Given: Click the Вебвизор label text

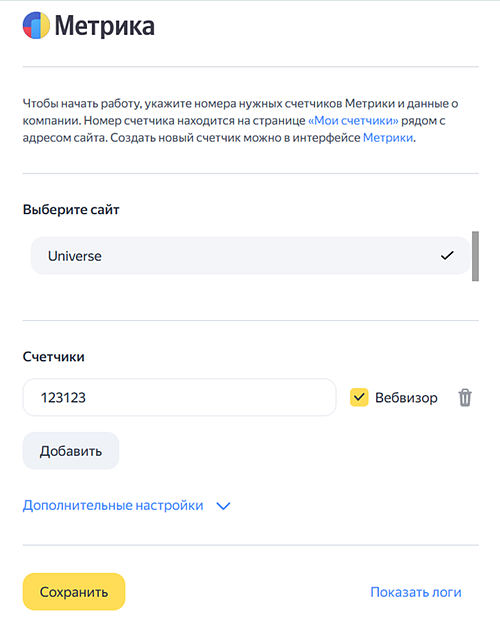Looking at the screenshot, I should (406, 398).
